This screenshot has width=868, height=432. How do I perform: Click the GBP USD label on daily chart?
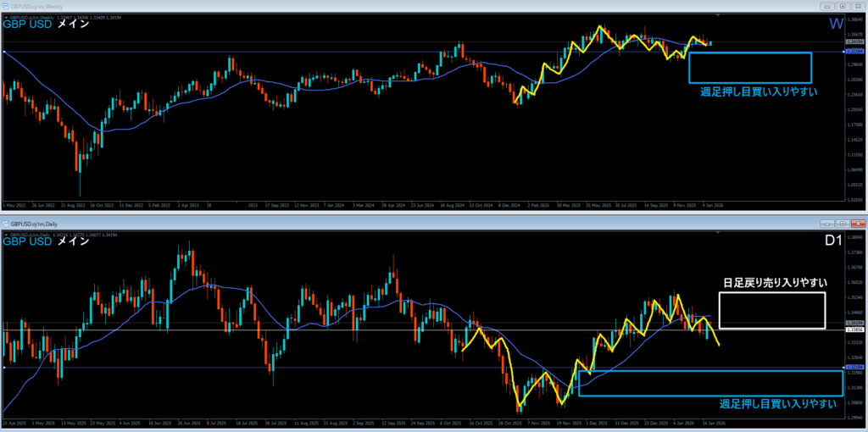click(28, 242)
